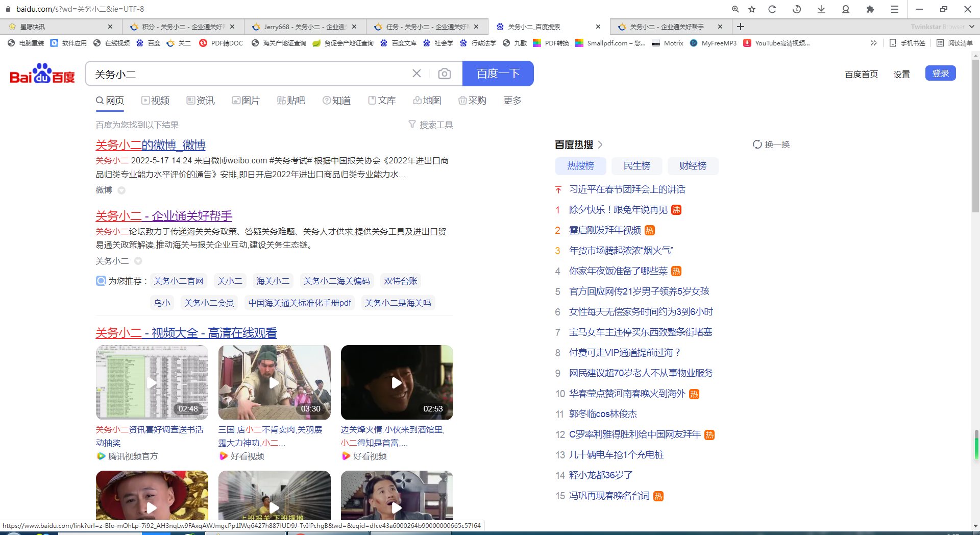
Task: Clear the search box with X icon
Action: [416, 74]
